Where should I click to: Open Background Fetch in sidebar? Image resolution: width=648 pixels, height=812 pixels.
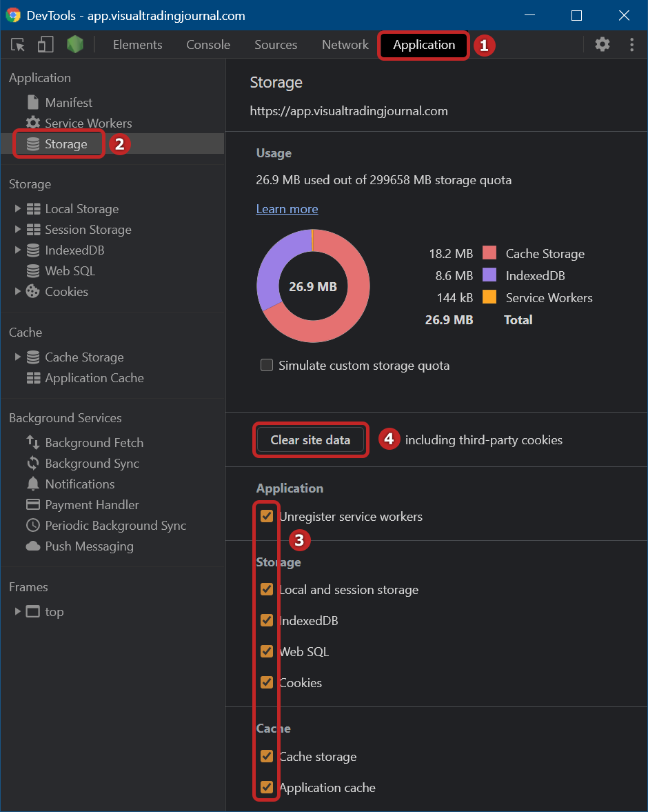coord(94,443)
